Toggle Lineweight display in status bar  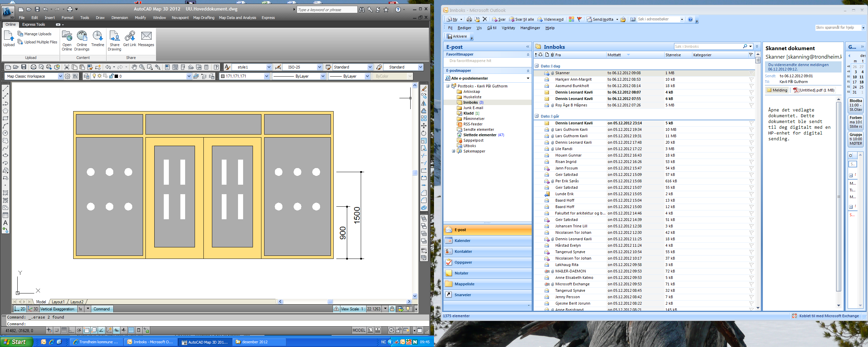pos(124,330)
